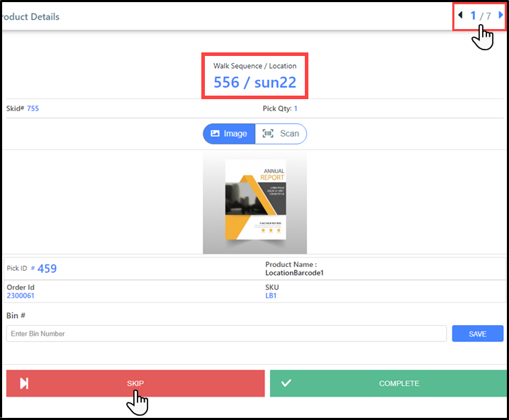Click the barcode icon in Scan toggle
Viewport: 509px width, 420px height.
tap(268, 134)
